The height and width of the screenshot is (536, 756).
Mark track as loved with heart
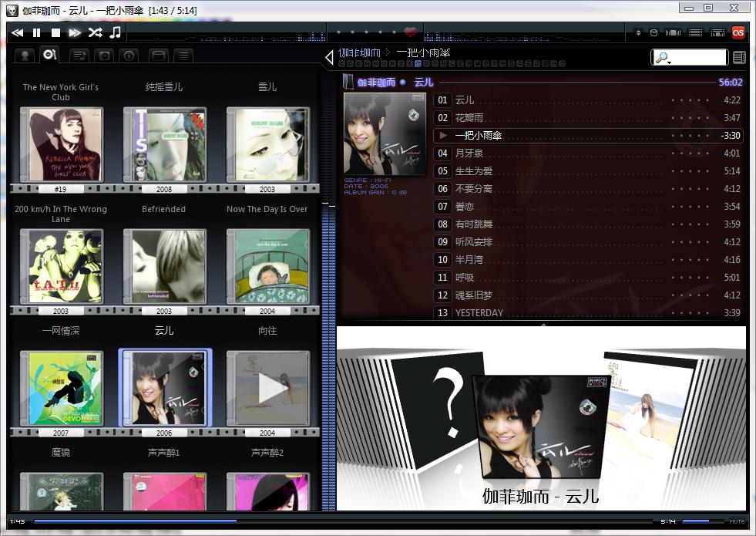click(410, 32)
